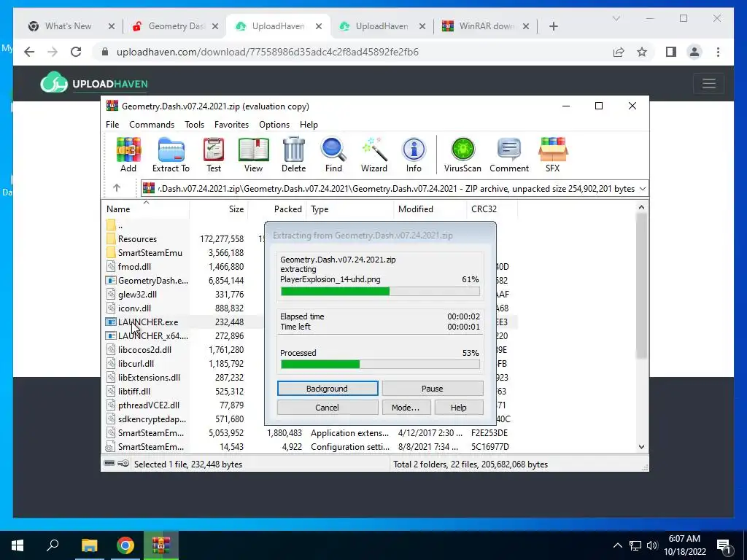Expand the archive path dropdown arrow
Screen dimensions: 747x560
tap(642, 189)
